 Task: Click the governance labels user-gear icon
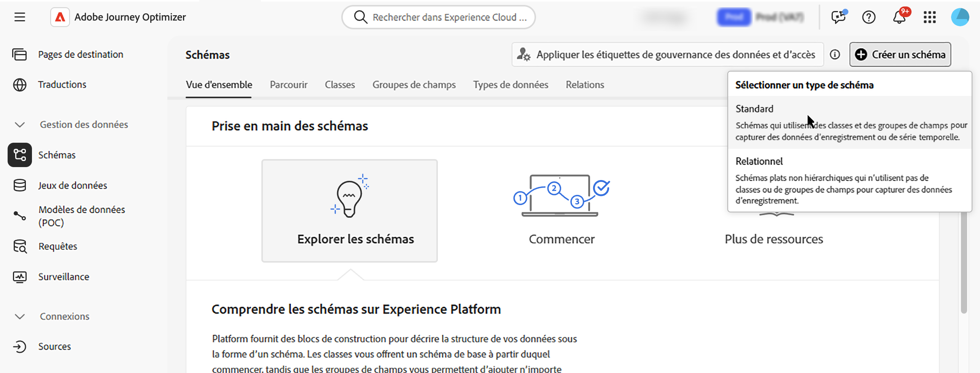coord(523,54)
